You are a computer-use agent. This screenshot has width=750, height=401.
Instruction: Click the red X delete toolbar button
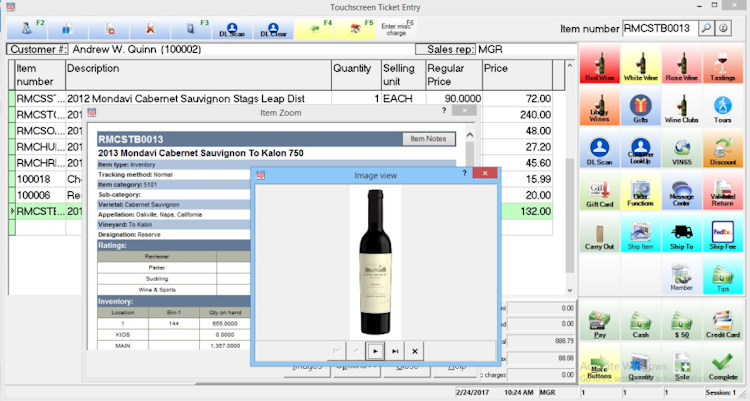[x=150, y=29]
